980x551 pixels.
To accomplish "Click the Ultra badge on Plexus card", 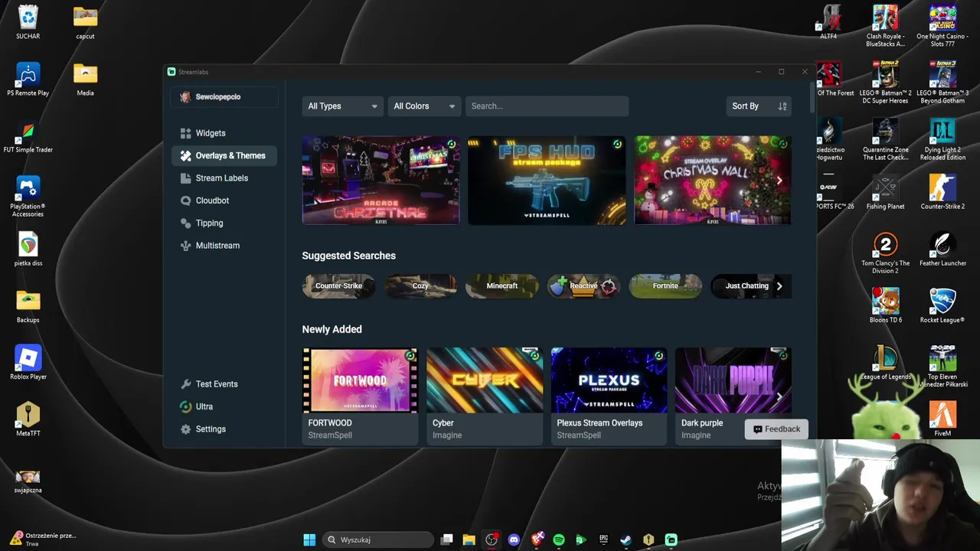I will point(658,356).
